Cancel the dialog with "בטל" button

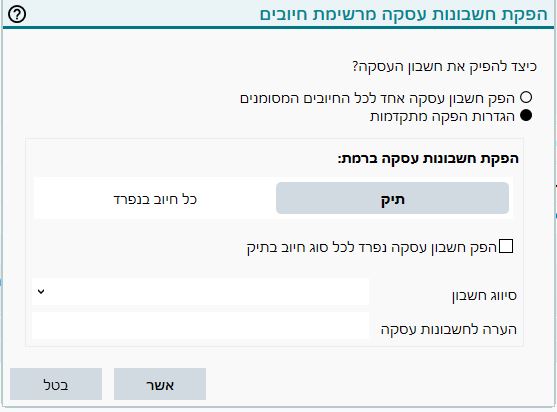[x=56, y=384]
